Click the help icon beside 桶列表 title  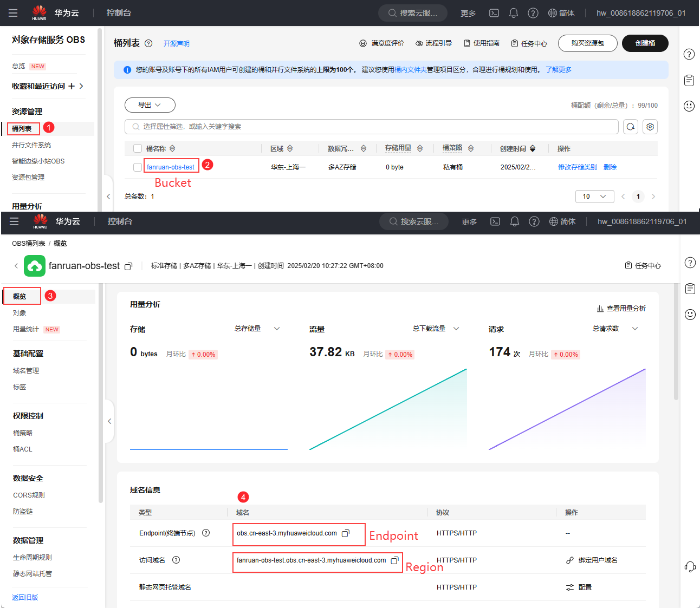[148, 43]
